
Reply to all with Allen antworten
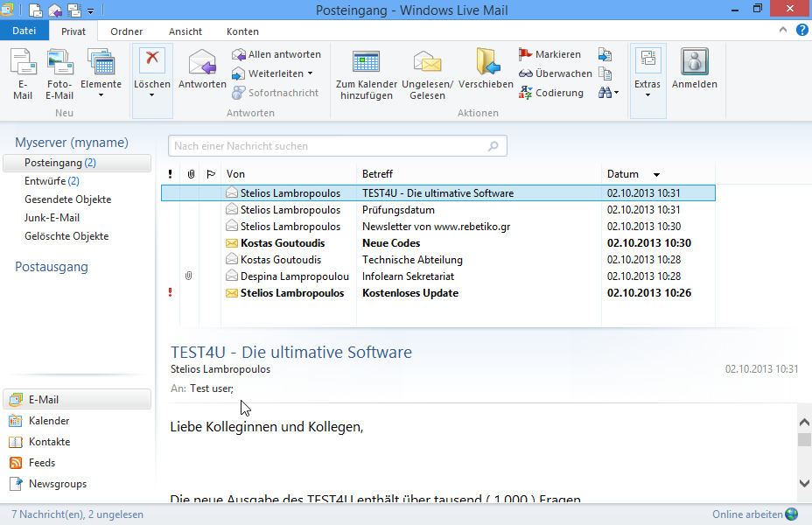[x=276, y=54]
